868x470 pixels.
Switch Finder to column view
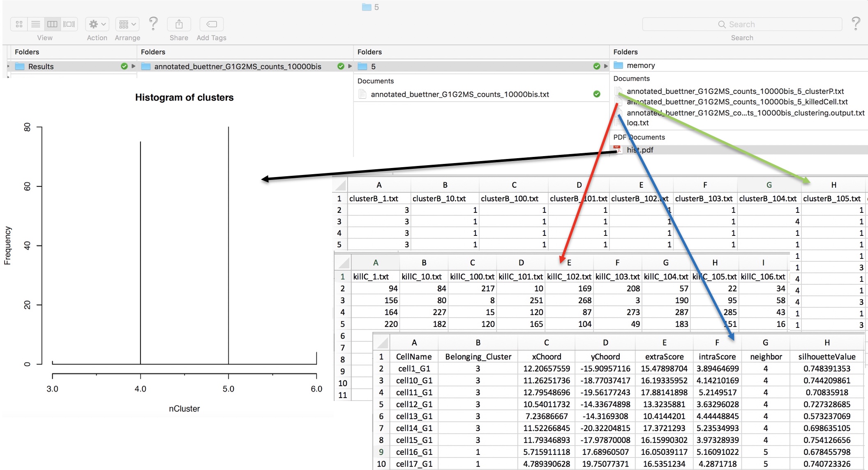53,24
